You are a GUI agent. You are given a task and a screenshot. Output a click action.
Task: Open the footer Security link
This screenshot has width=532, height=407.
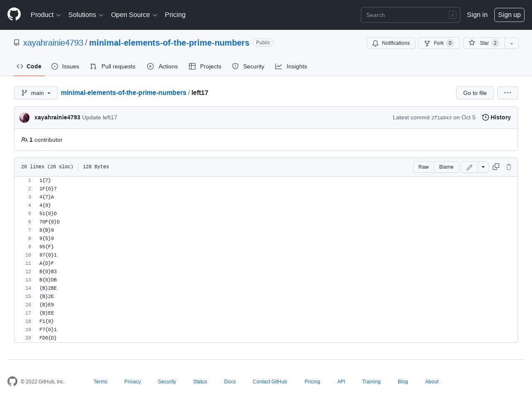[167, 382]
